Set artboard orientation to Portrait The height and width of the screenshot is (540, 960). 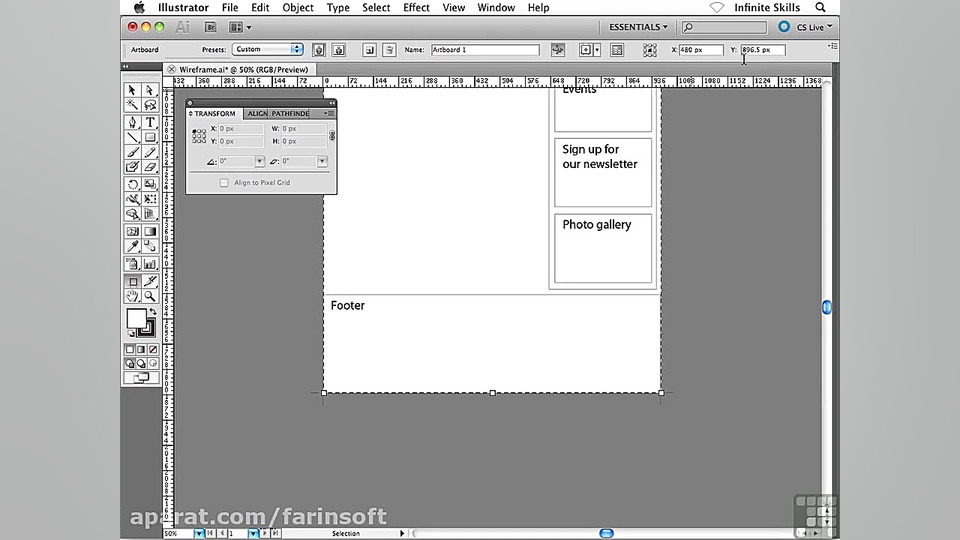[x=318, y=50]
